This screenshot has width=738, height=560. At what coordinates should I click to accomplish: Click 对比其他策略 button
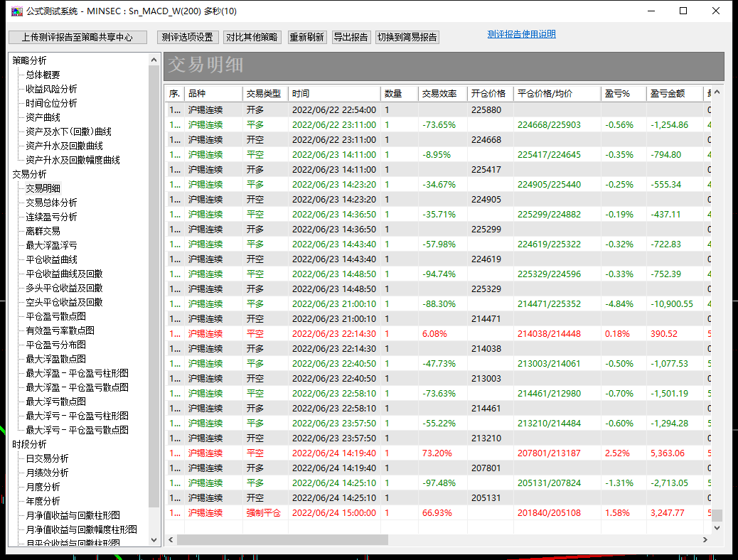point(252,37)
